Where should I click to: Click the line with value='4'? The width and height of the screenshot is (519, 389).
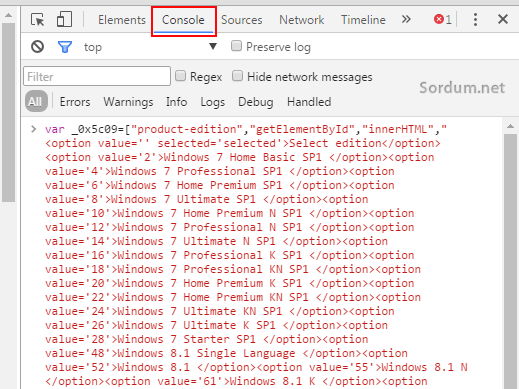coord(220,171)
